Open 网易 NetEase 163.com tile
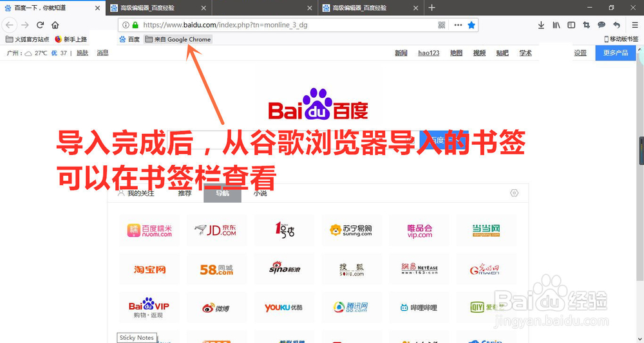 click(419, 269)
